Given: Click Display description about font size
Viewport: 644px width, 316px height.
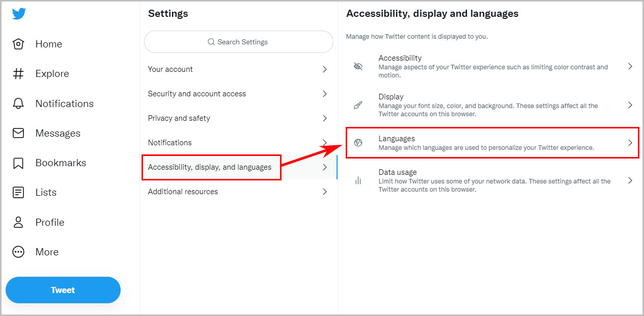Looking at the screenshot, I should tap(488, 110).
